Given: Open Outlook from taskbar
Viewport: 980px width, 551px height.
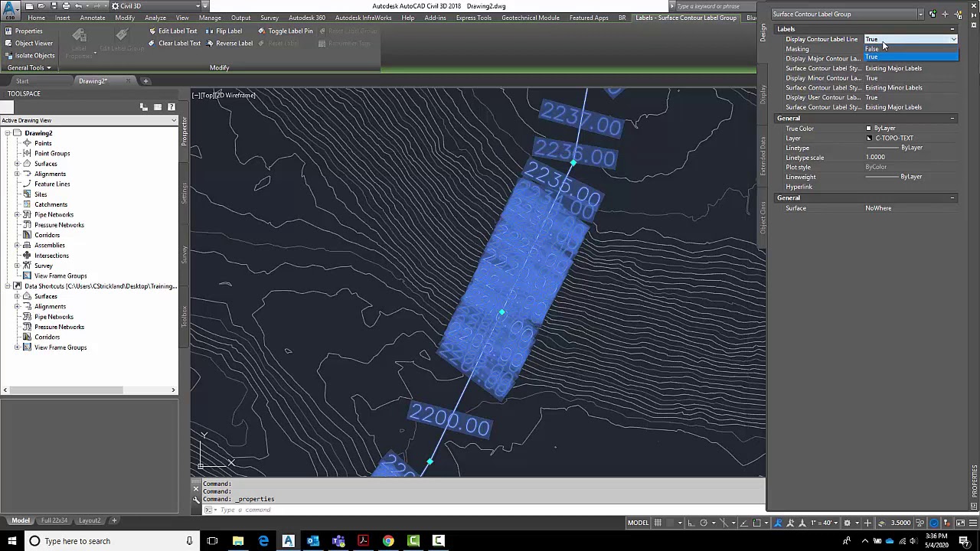Looking at the screenshot, I should (x=313, y=541).
